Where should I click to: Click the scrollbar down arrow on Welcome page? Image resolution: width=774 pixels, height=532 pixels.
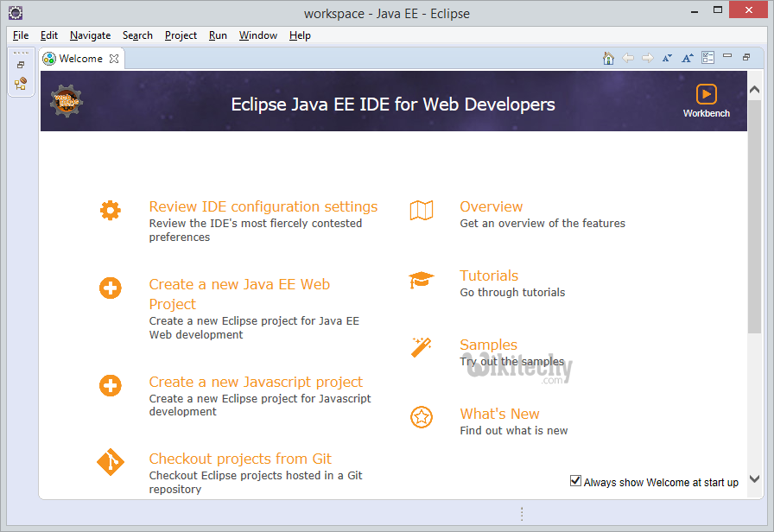(x=754, y=478)
